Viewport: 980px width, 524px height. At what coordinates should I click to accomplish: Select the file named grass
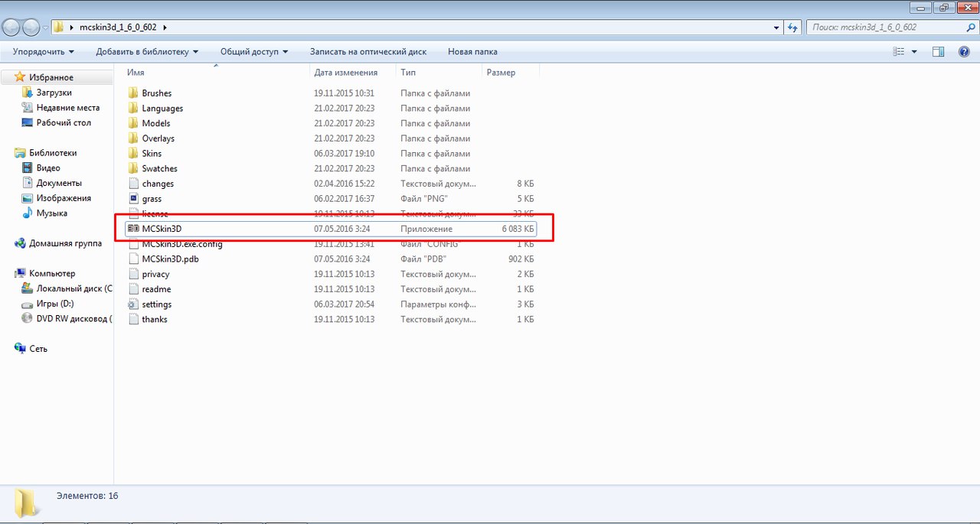[152, 199]
